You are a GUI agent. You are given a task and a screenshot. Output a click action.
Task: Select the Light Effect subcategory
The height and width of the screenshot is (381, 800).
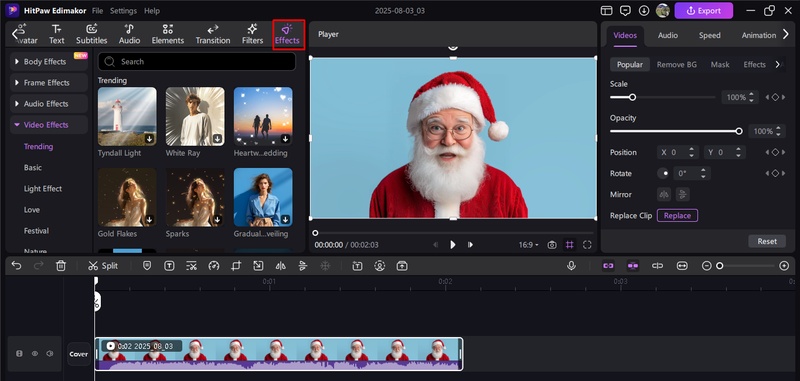coord(43,189)
